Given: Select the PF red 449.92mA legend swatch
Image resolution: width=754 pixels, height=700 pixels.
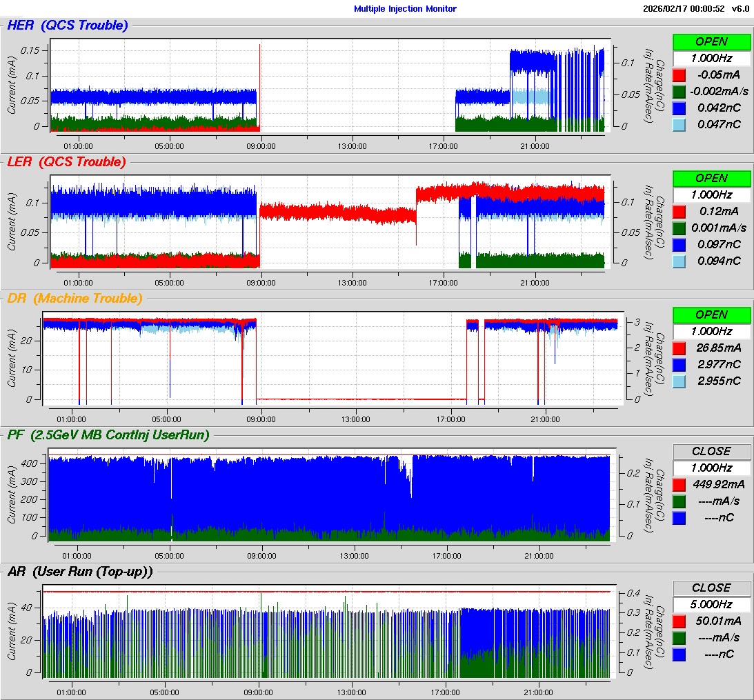Looking at the screenshot, I should (679, 484).
